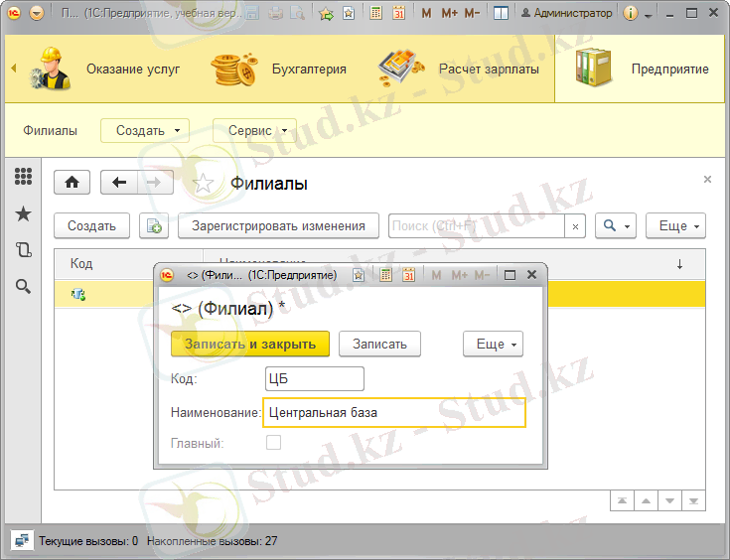The image size is (730, 560).
Task: Add to favorites star with arrow icon
Action: (x=327, y=14)
